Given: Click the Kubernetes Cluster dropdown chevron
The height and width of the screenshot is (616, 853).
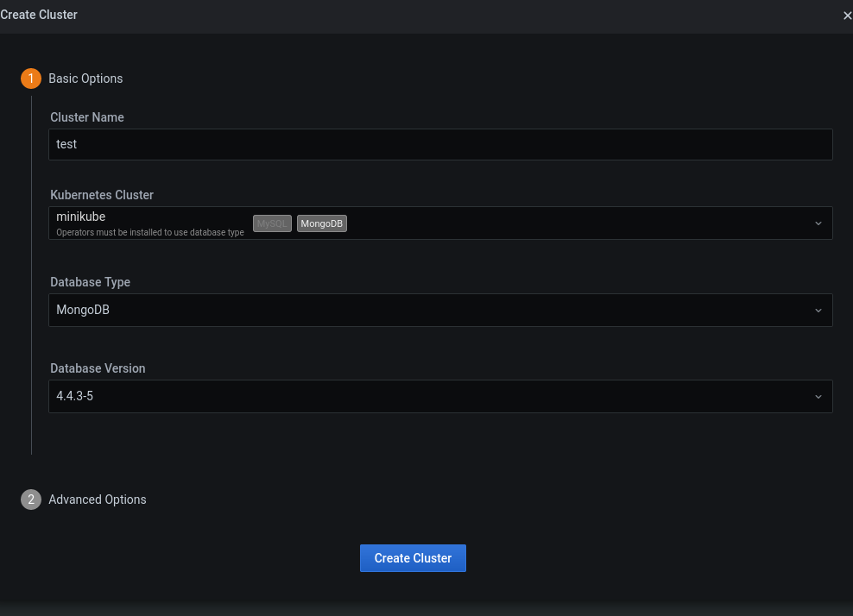Looking at the screenshot, I should coord(818,223).
